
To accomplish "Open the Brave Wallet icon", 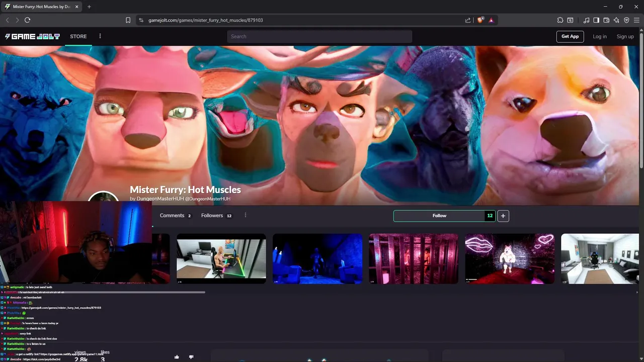I will tap(606, 20).
